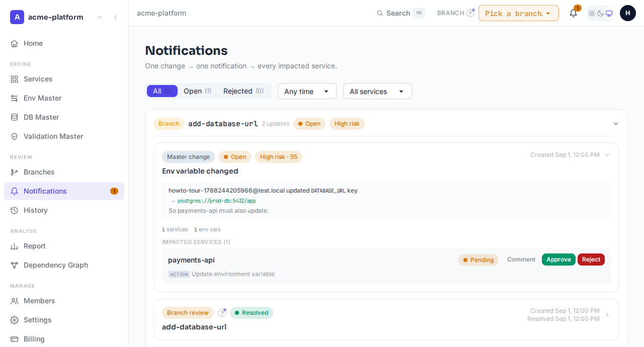Open Env Master section
Viewport: 644px width, 347px height.
[x=64, y=98]
